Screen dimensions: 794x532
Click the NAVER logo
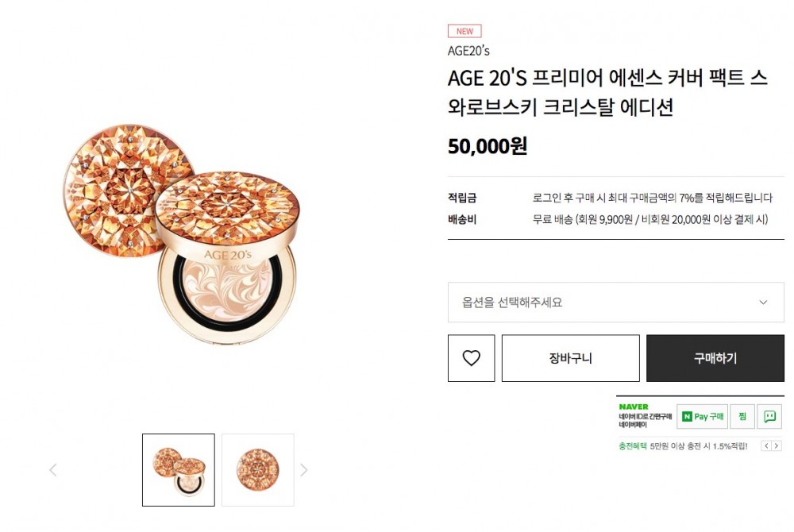tap(634, 407)
